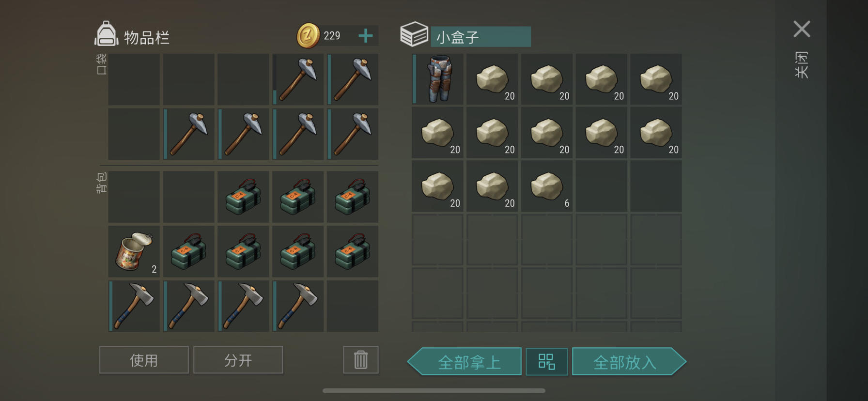
Task: Click the backpack inventory icon
Action: coord(106,34)
